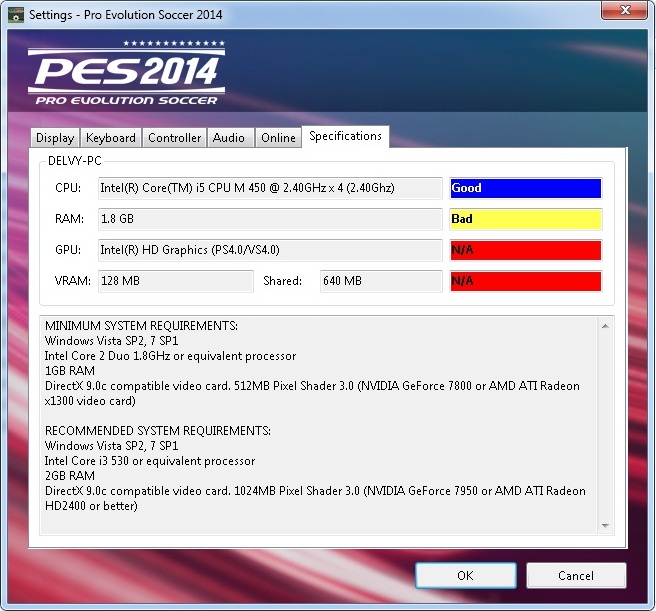Select the Specifications tab

click(345, 136)
